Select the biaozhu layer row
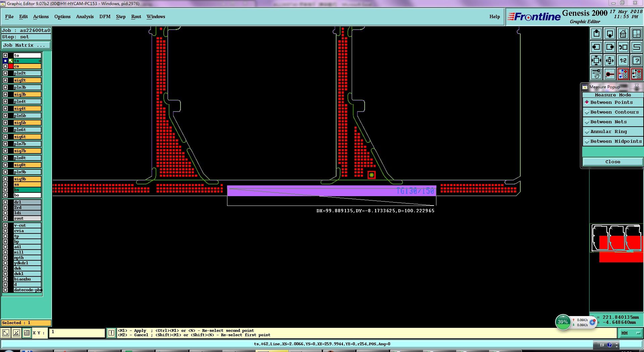Viewport: 644px width, 352px height. point(27,279)
